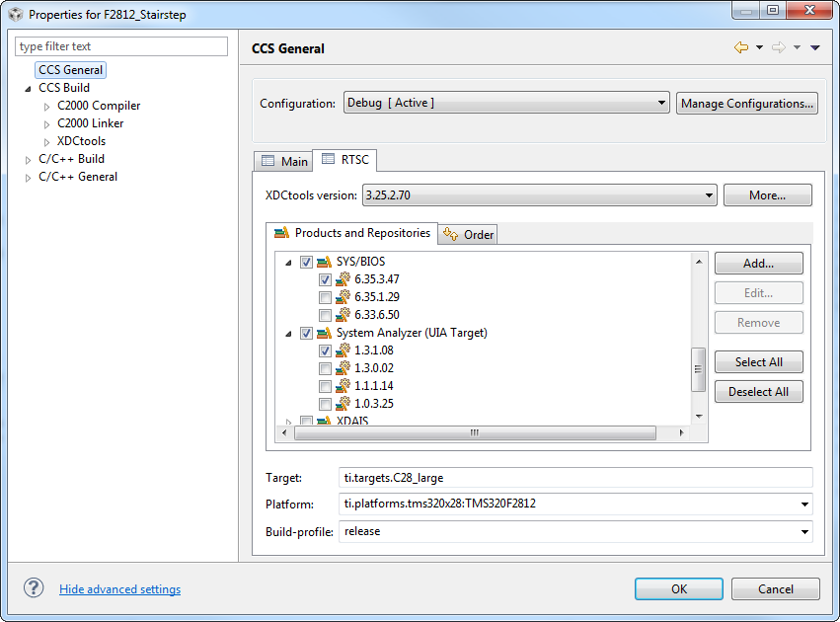This screenshot has height=622, width=840.
Task: Select the RTSC tab
Action: [344, 160]
